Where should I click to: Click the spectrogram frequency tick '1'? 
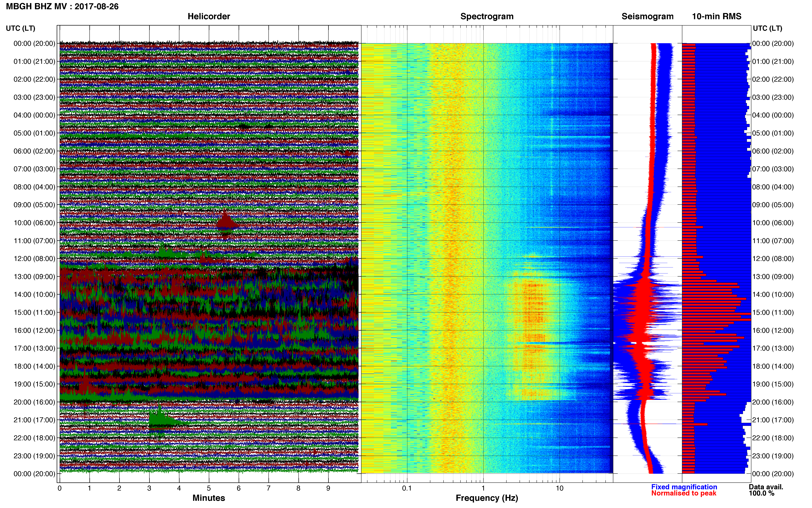[x=483, y=488]
